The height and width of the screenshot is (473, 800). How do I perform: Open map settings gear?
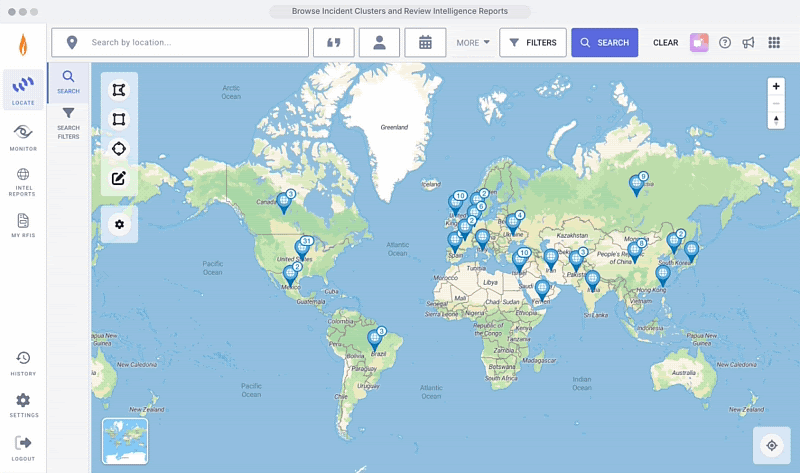coord(119,224)
